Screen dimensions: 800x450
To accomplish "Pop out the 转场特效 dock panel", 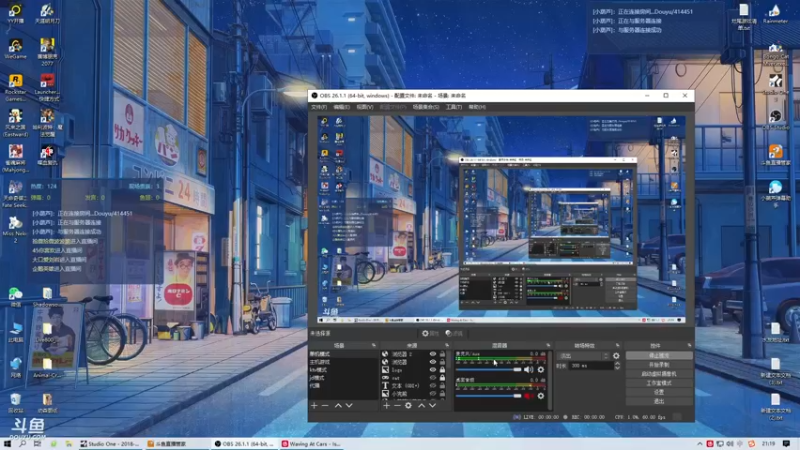I will point(617,345).
